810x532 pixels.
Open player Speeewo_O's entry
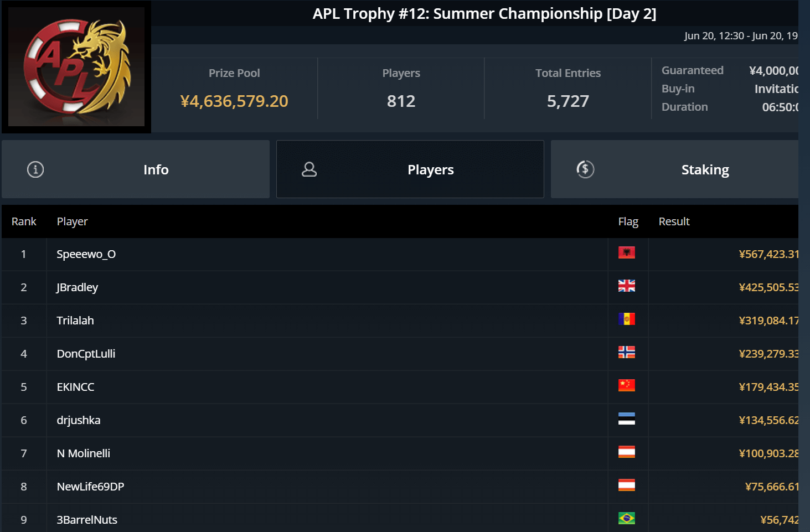pos(86,254)
